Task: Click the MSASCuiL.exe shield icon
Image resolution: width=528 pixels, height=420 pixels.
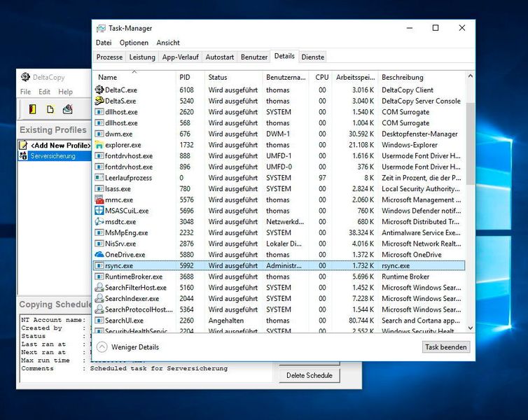Action: [x=99, y=211]
